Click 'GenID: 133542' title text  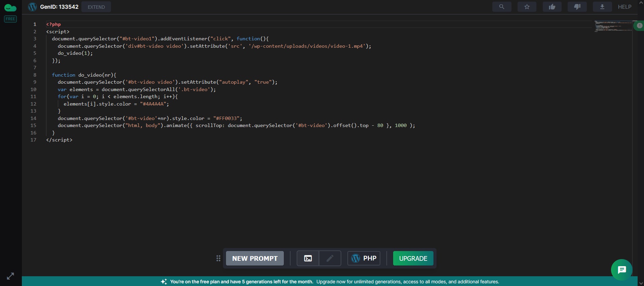point(59,7)
